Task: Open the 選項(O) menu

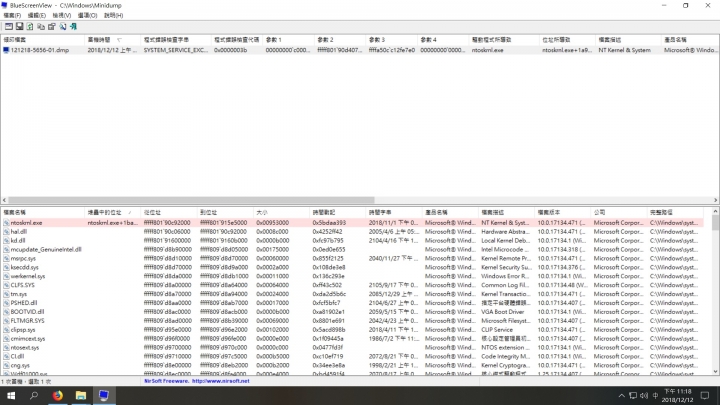Action: pyautogui.click(x=87, y=15)
